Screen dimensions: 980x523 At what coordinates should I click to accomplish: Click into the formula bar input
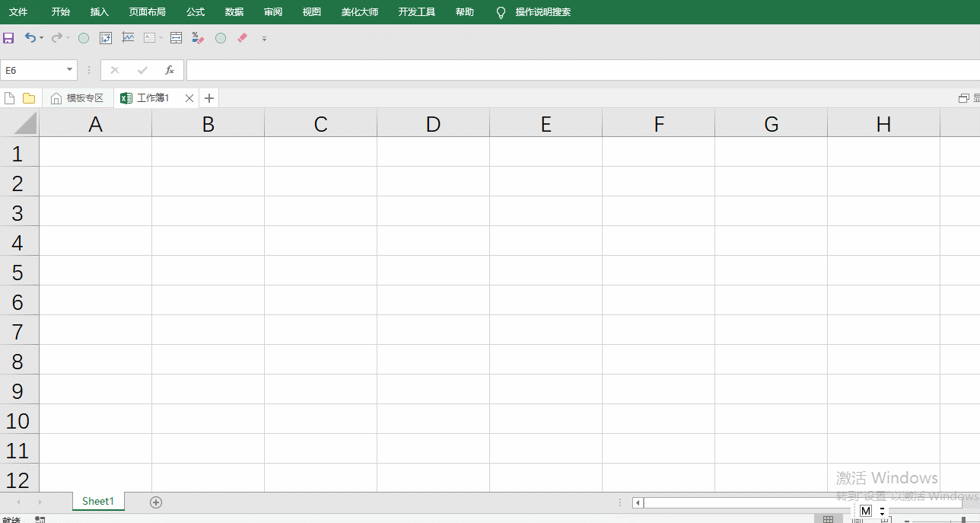(x=583, y=70)
